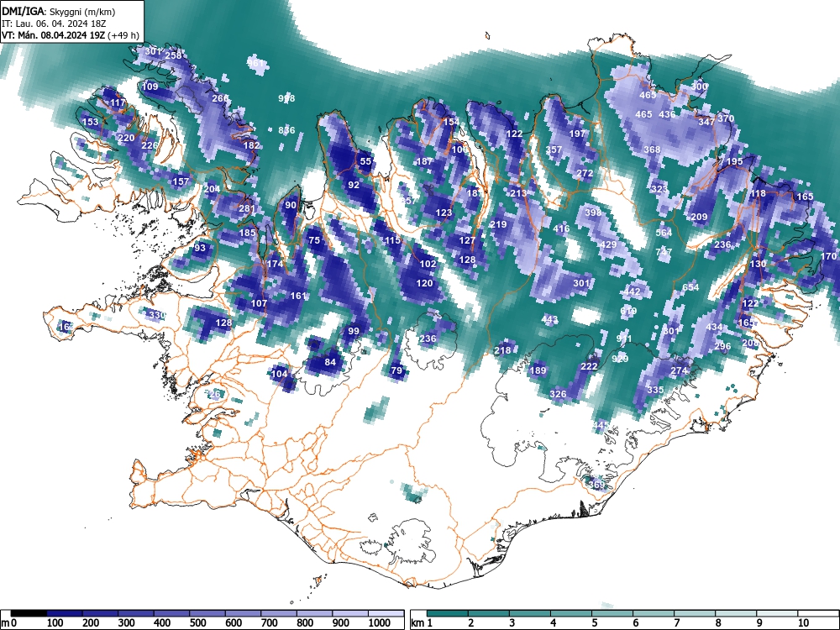
Task: Click the 'DMI/IGA: Skyggni (m/km)' title text
Action: tap(59, 11)
